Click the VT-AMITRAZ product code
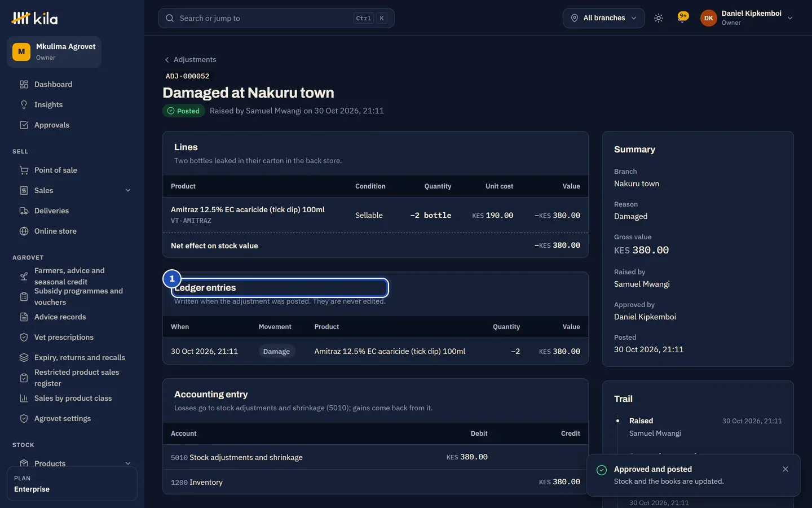The width and height of the screenshot is (812, 508). pos(191,221)
